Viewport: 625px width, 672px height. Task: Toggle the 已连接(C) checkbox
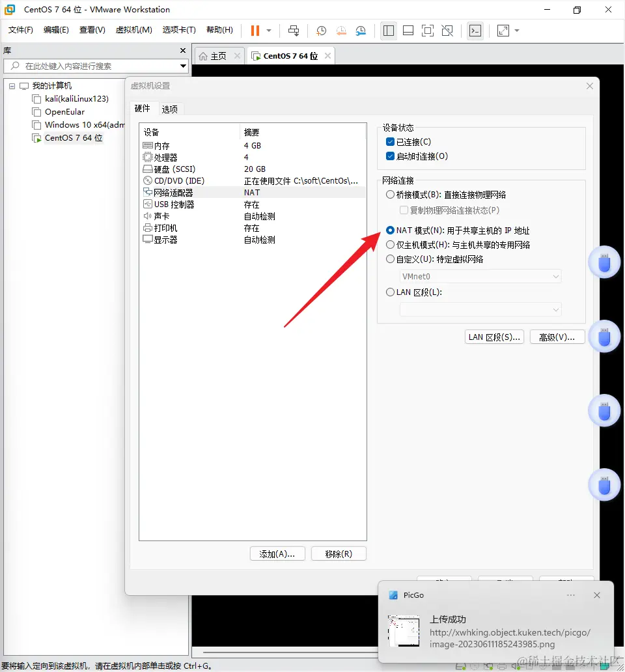pyautogui.click(x=390, y=142)
